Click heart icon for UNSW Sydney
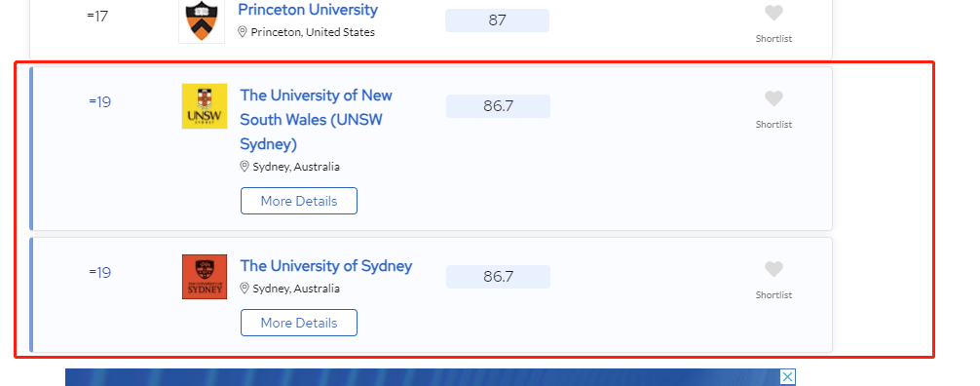 [x=773, y=98]
